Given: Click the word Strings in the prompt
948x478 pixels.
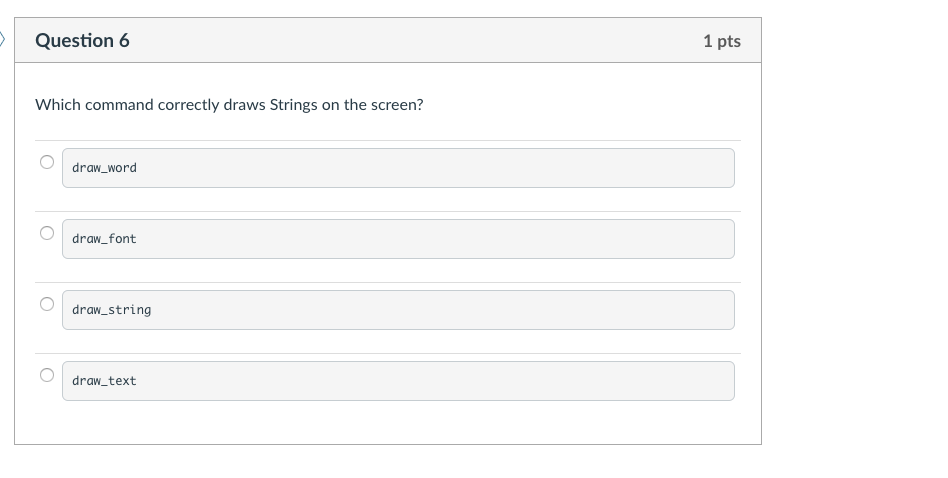Looking at the screenshot, I should pos(293,104).
